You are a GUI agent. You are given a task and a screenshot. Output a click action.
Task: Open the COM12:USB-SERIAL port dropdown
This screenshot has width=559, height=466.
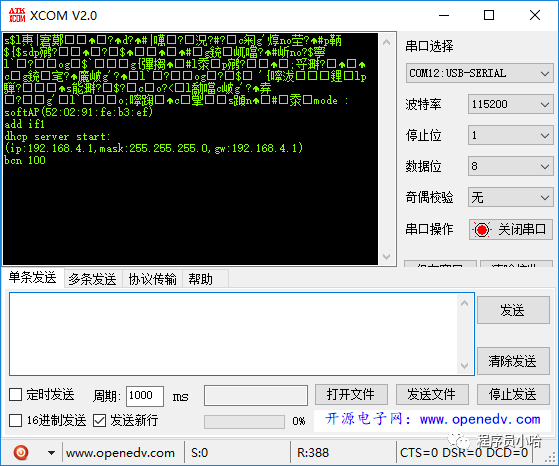pos(479,73)
